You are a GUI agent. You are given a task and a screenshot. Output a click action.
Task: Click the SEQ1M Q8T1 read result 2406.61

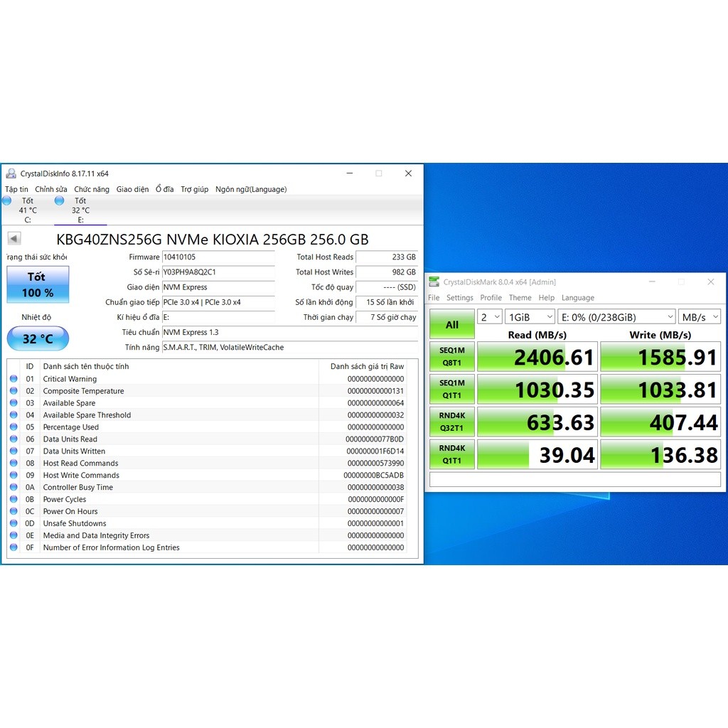537,357
